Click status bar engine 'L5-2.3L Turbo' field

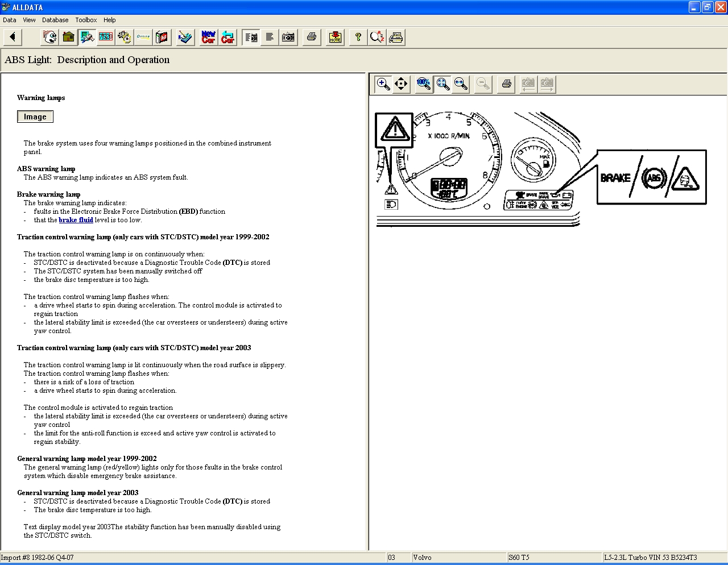click(664, 558)
